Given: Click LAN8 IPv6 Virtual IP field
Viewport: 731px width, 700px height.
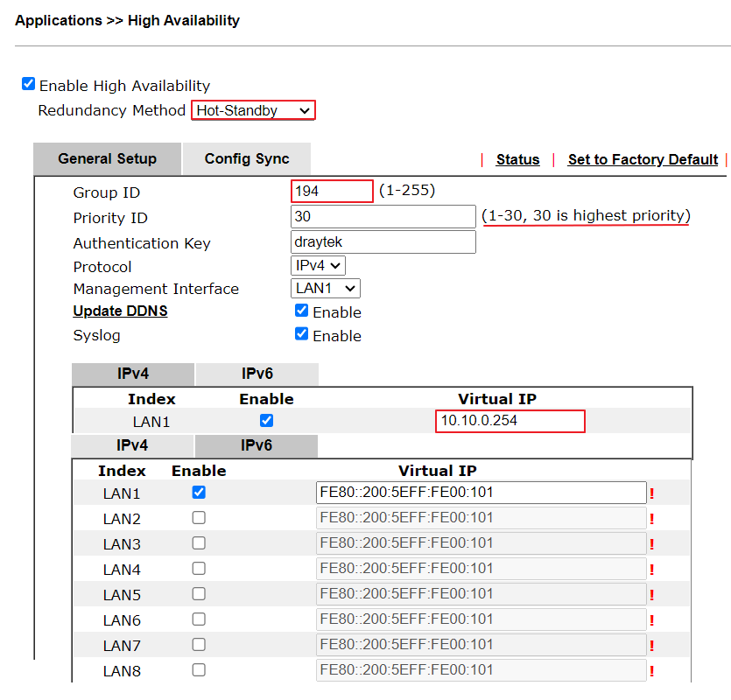Looking at the screenshot, I should (481, 670).
